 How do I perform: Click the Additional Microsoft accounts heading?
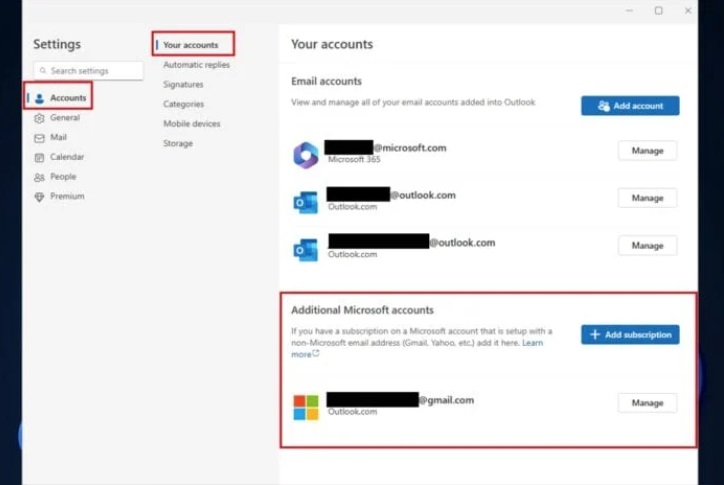pos(362,310)
